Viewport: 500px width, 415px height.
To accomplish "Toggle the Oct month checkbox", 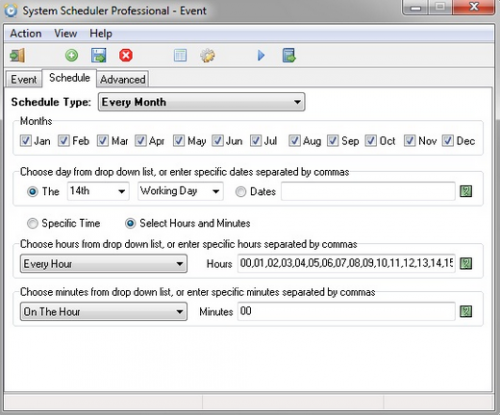I will point(371,141).
